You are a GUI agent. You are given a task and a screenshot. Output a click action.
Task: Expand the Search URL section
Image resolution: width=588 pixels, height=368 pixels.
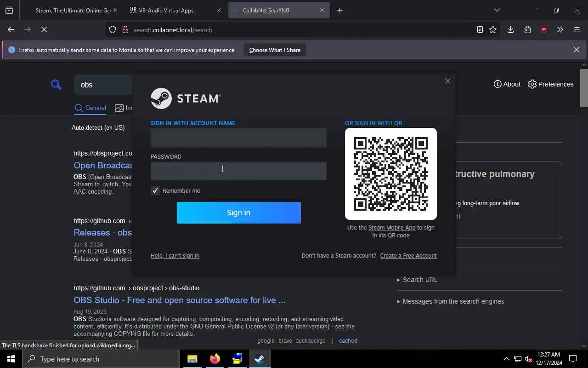coord(418,280)
